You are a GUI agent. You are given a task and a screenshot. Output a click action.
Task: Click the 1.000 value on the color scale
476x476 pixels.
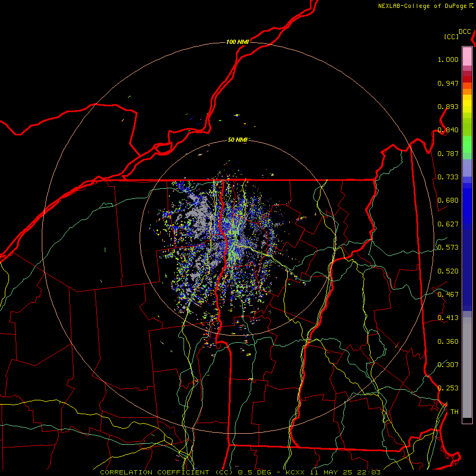448,59
